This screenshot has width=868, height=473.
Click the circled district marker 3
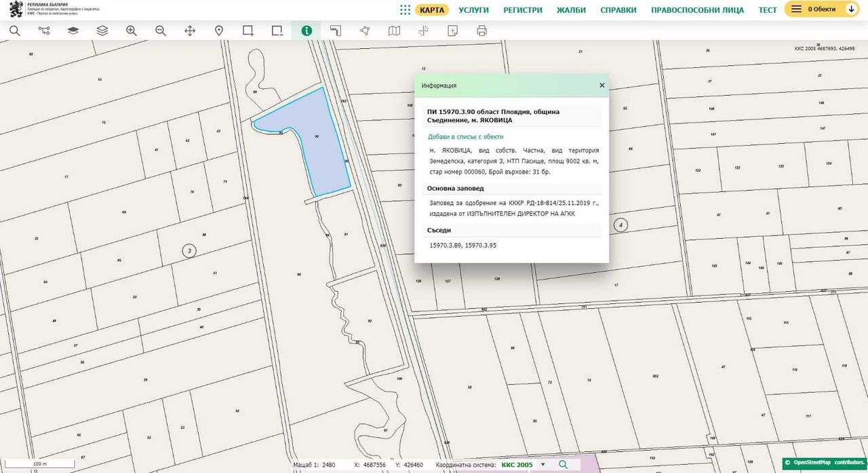pyautogui.click(x=189, y=251)
